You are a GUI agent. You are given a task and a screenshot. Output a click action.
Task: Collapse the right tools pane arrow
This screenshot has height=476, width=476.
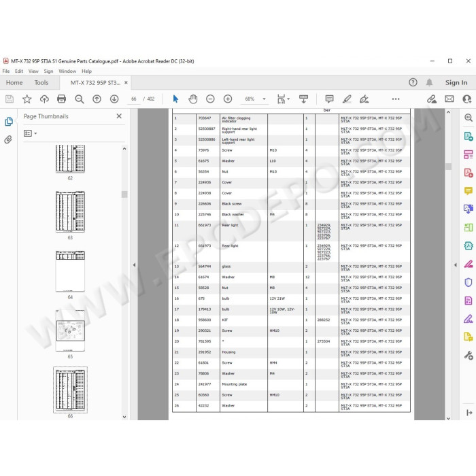455,265
